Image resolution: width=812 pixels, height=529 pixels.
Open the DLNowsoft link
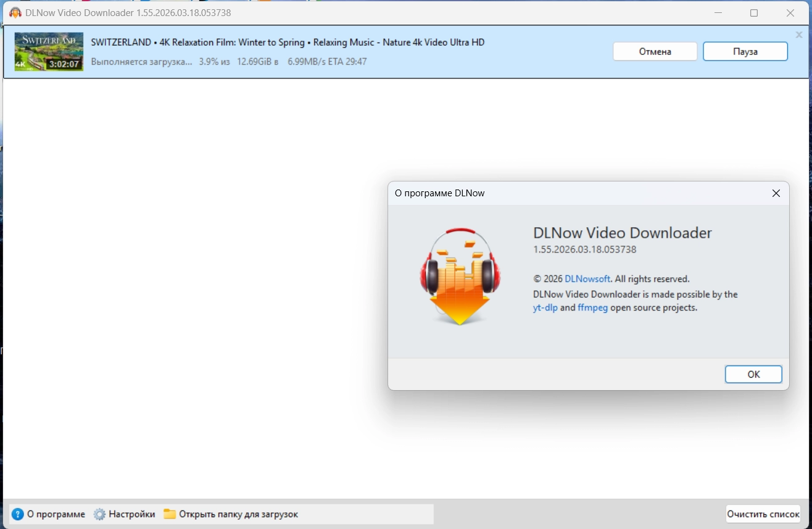coord(587,279)
